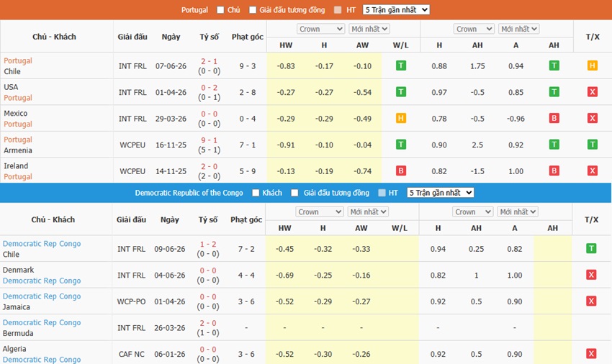Click red AH B badge for Ireland-Portugal
The height and width of the screenshot is (364, 612).
554,170
